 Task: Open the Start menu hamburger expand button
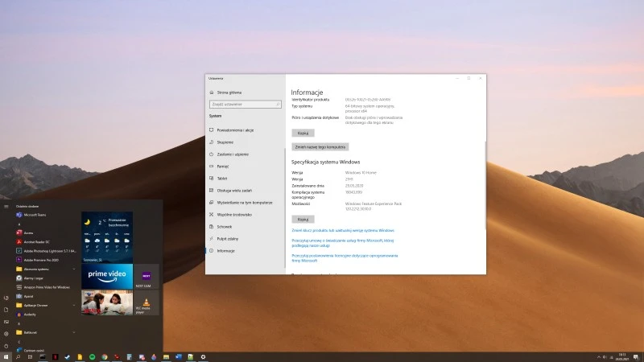(6, 207)
